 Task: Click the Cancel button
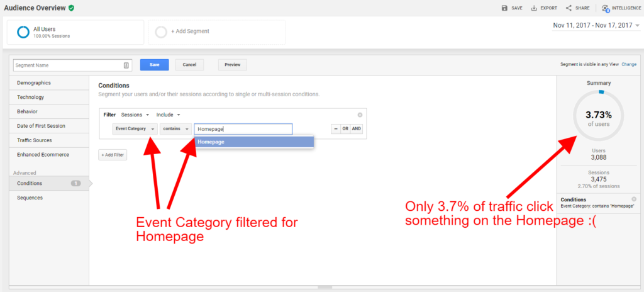click(x=189, y=65)
